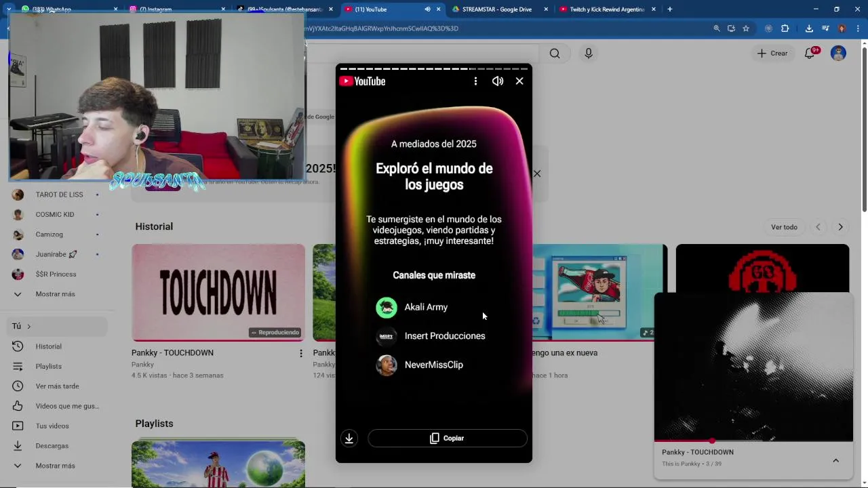
Task: Open YouTube notifications bell
Action: [810, 54]
